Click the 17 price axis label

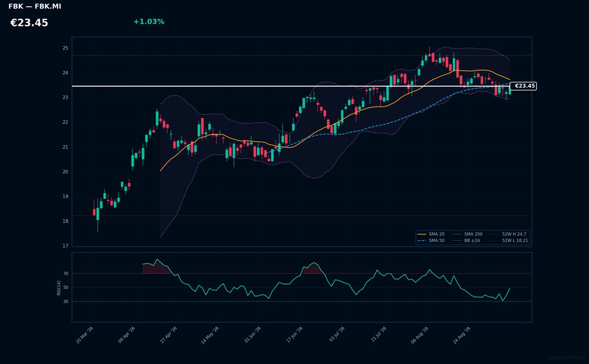(65, 246)
